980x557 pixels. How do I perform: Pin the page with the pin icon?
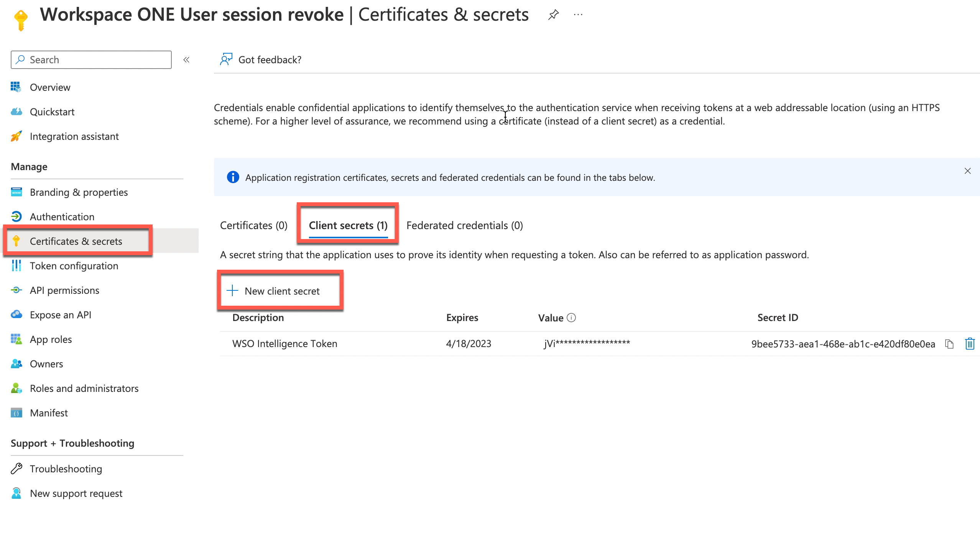pos(553,15)
